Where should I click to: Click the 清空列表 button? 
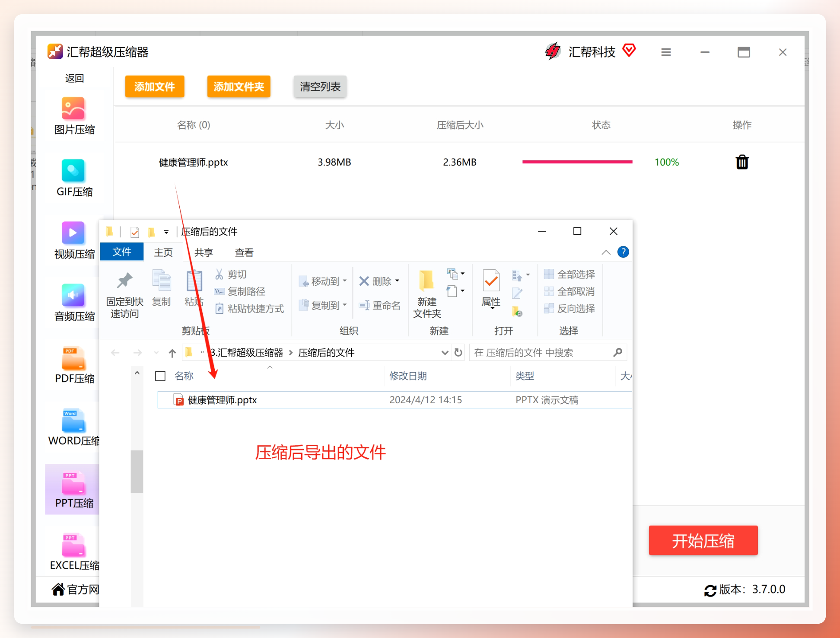coord(320,86)
